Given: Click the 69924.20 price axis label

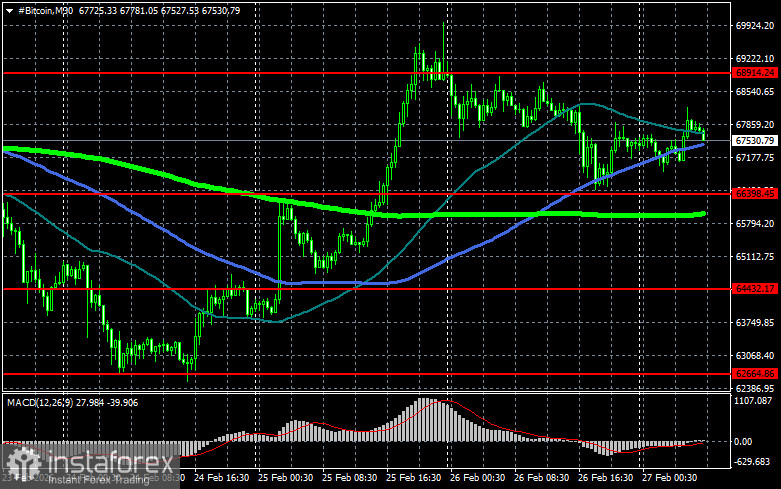Looking at the screenshot, I should click(755, 25).
